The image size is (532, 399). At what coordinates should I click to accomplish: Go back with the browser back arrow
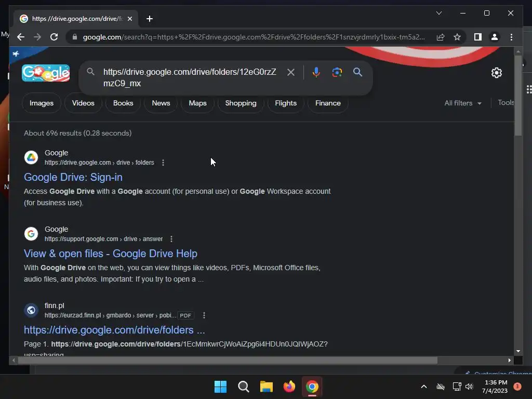(21, 37)
